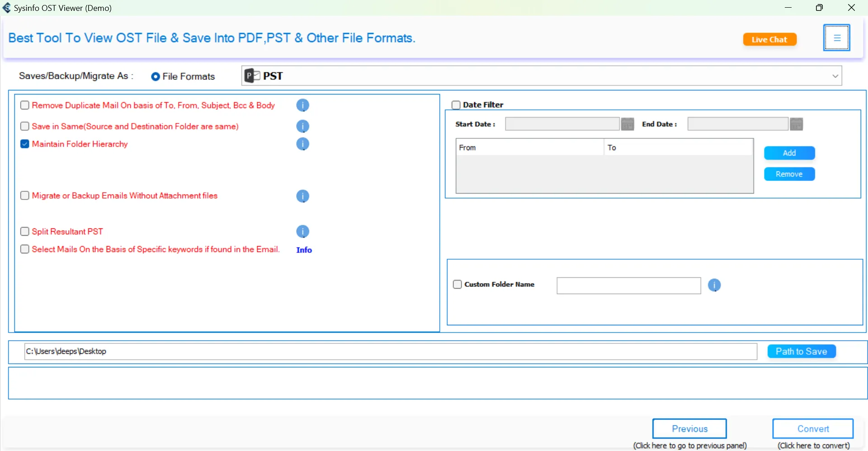Click info icon for Save in Same
The width and height of the screenshot is (868, 451).
(x=302, y=126)
